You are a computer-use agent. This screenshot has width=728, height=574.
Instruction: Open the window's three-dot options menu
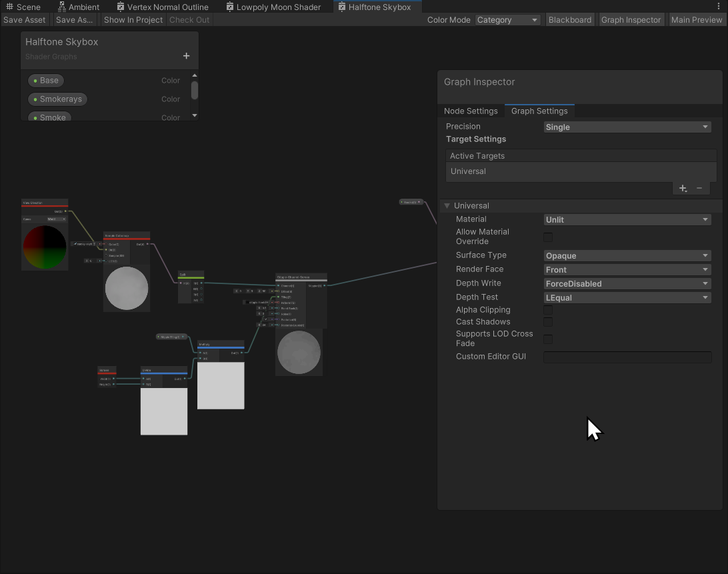coord(718,7)
